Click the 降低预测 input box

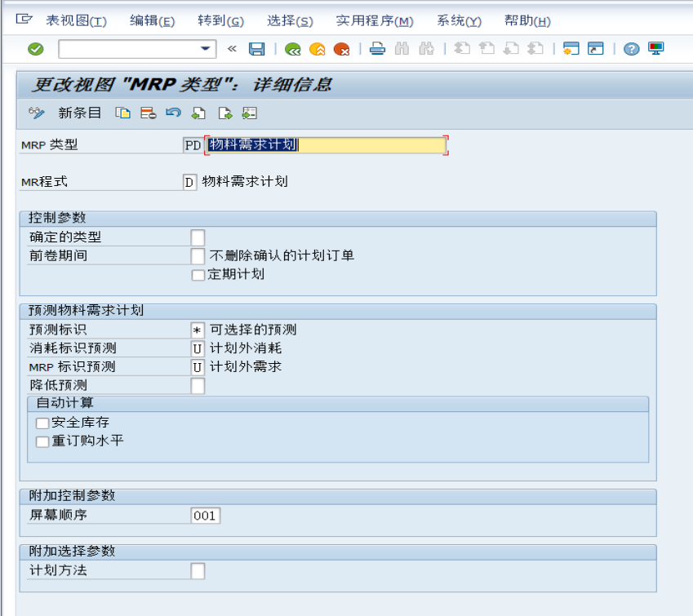coord(198,386)
